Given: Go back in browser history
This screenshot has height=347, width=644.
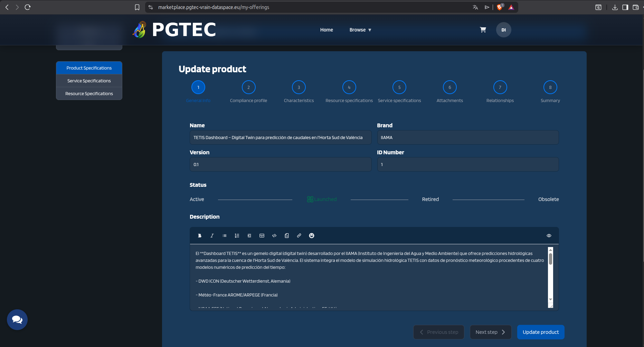Looking at the screenshot, I should coord(7,7).
